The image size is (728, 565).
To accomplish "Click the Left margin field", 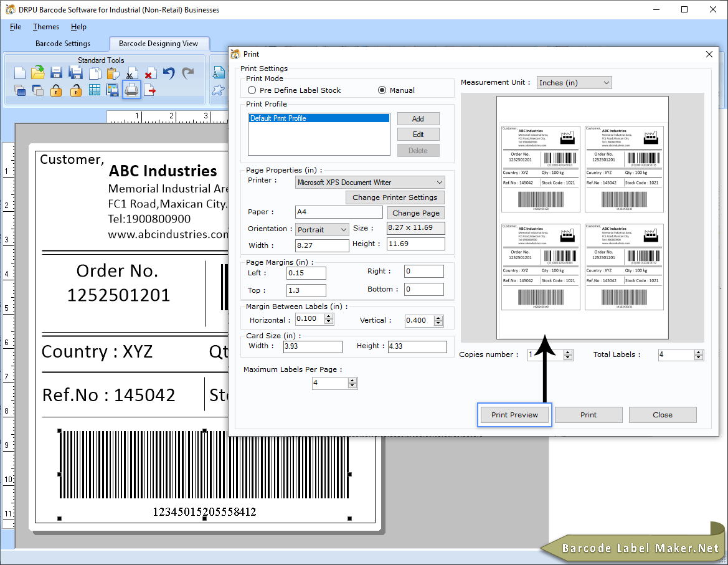I will tap(306, 273).
